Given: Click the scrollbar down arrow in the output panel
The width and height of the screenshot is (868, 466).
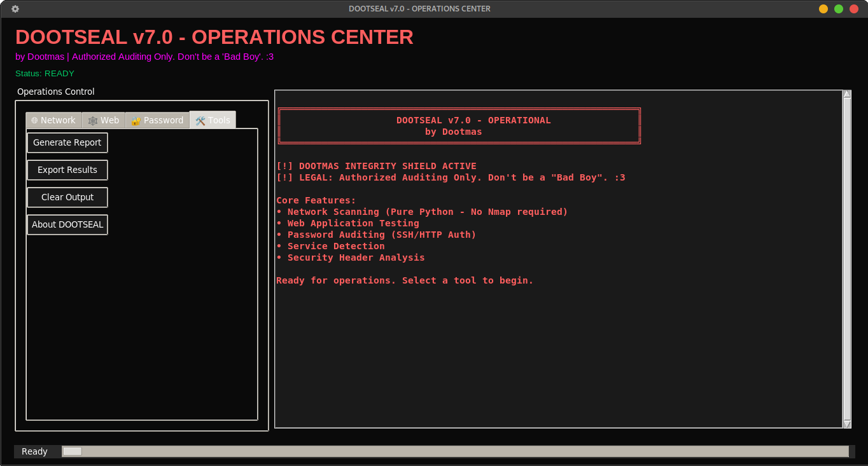Looking at the screenshot, I should (x=847, y=423).
